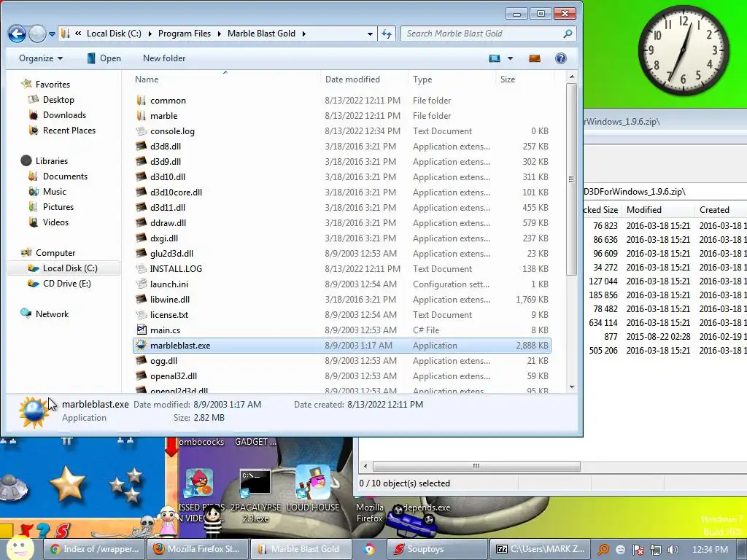Select CD Drive (E:) in navigation pane
The image size is (747, 560).
pyautogui.click(x=66, y=284)
